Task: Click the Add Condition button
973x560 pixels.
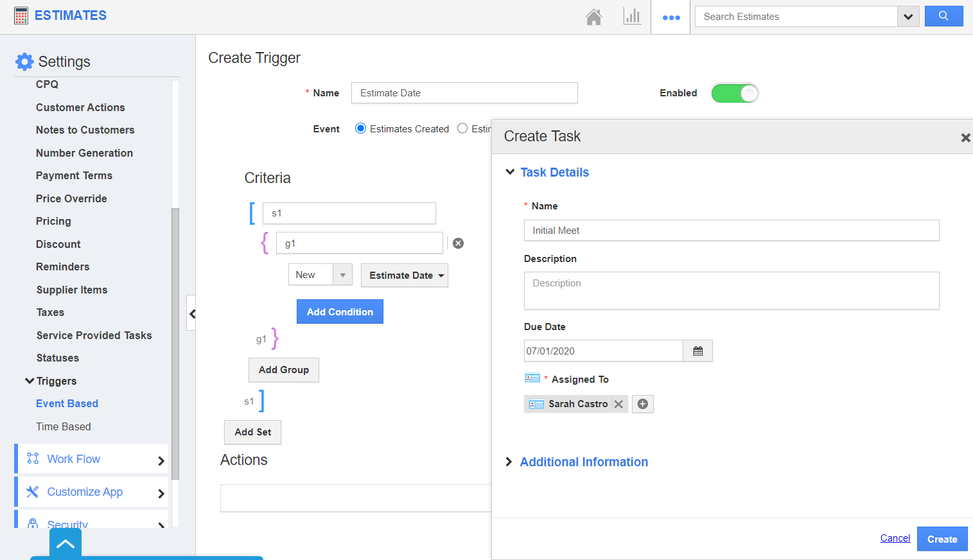Action: tap(340, 311)
